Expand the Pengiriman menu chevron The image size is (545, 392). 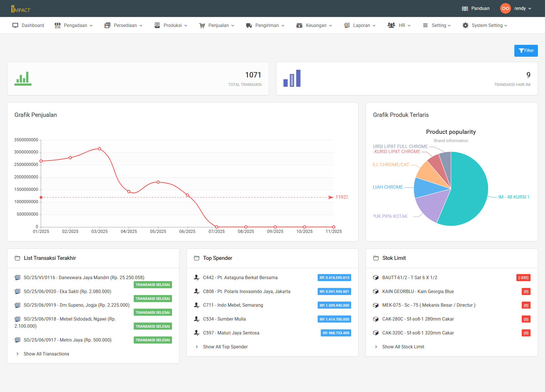283,26
